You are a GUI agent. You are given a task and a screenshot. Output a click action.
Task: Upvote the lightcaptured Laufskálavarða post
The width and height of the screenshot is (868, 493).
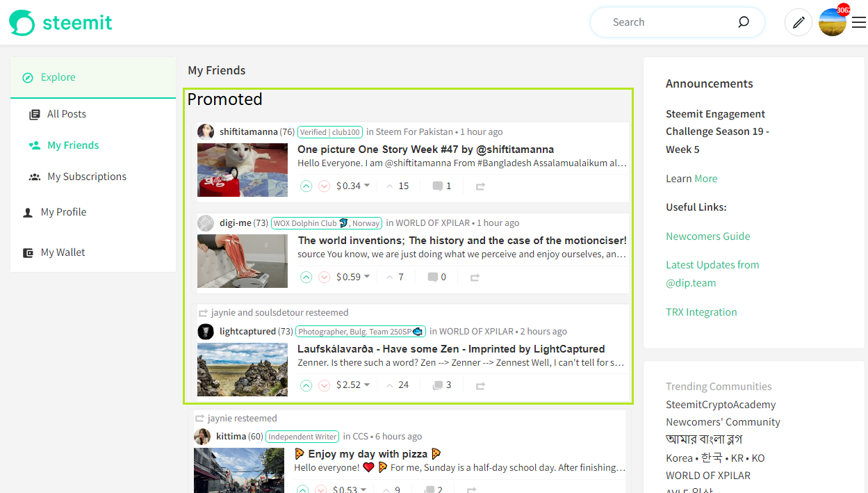click(x=306, y=385)
